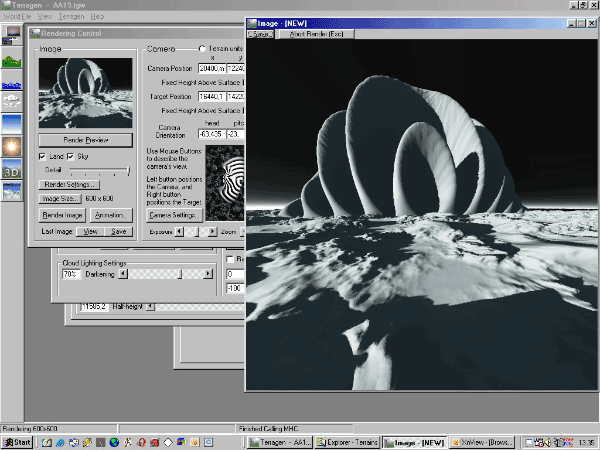
Task: Open Atmosphere via the blue gradient sidebar icon
Action: 12,122
